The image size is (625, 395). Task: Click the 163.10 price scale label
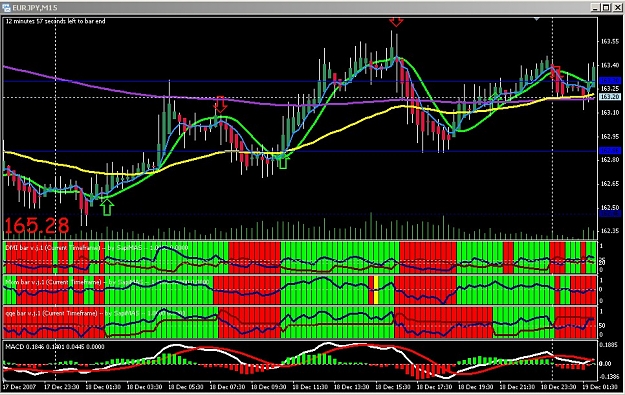pos(610,113)
